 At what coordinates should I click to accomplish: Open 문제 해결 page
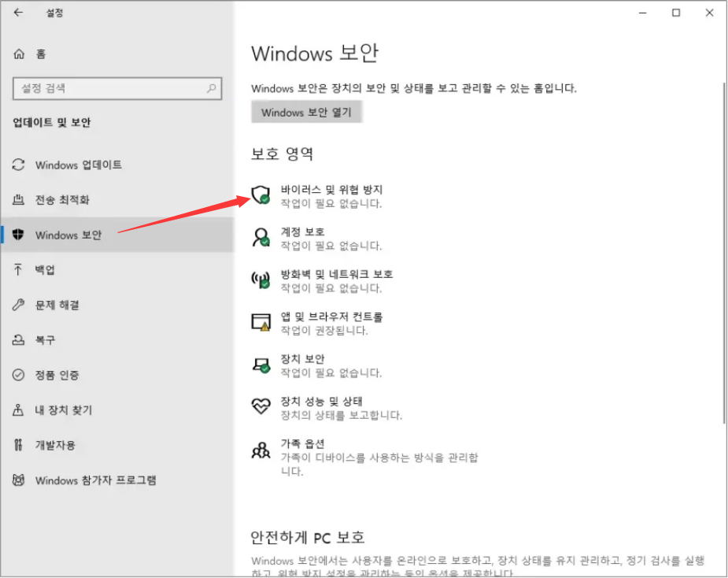(x=117, y=305)
